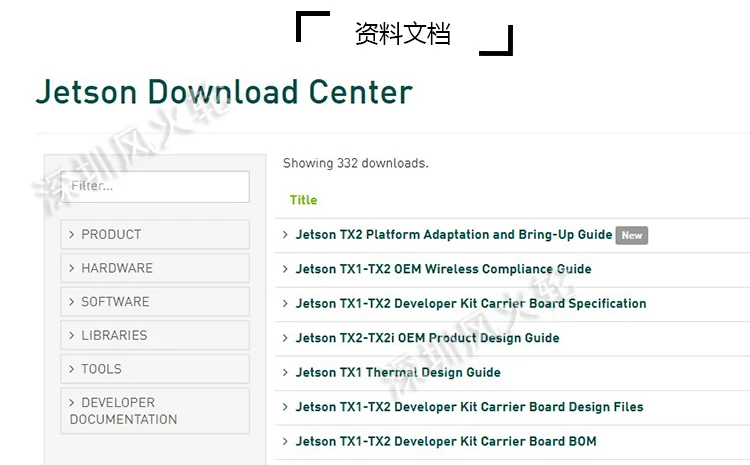Expand chevron beside TX2 Platform Adaptation Guide row
Screen dimensions: 750x465
click(285, 234)
